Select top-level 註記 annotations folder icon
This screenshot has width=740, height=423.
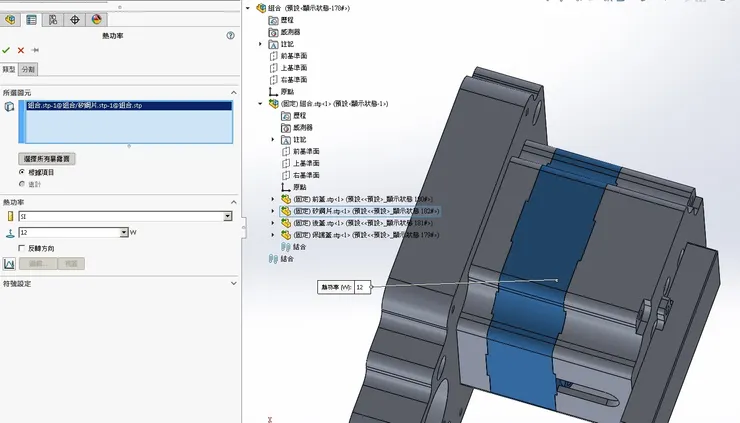point(273,44)
